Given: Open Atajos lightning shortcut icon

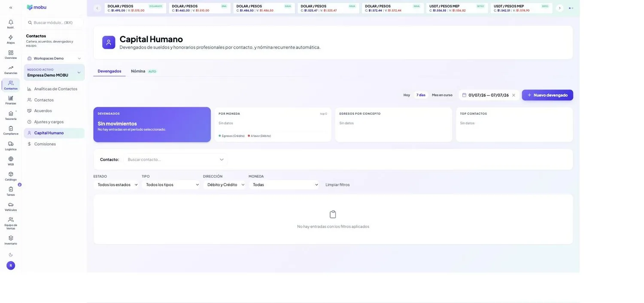Looking at the screenshot, I should click(x=11, y=39).
